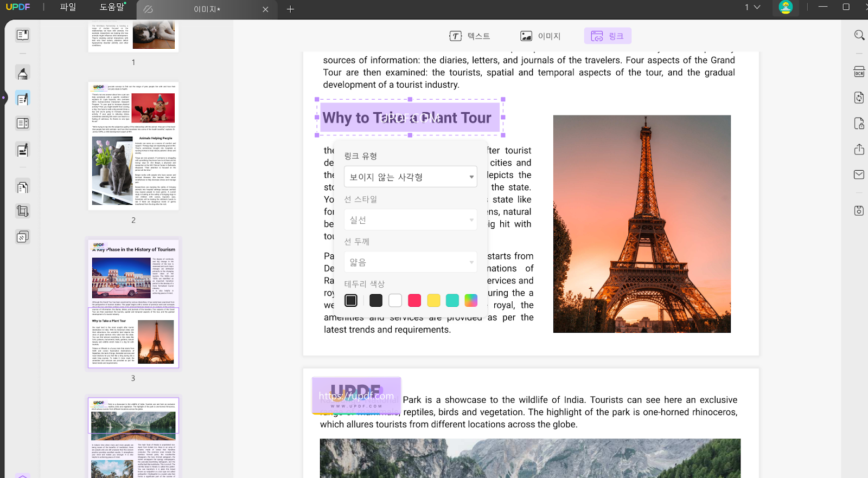Open the Reader mode icon in left sidebar
868x478 pixels.
pyautogui.click(x=22, y=35)
